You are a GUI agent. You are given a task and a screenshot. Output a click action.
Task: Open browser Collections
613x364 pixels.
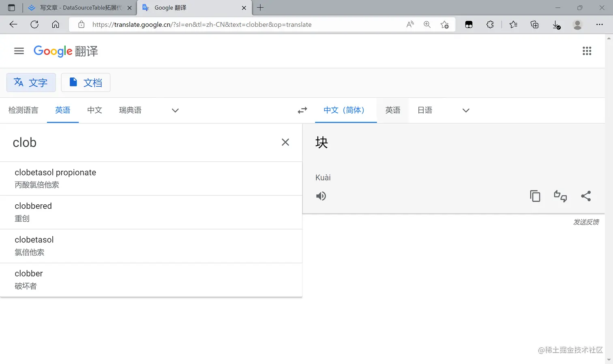(535, 24)
